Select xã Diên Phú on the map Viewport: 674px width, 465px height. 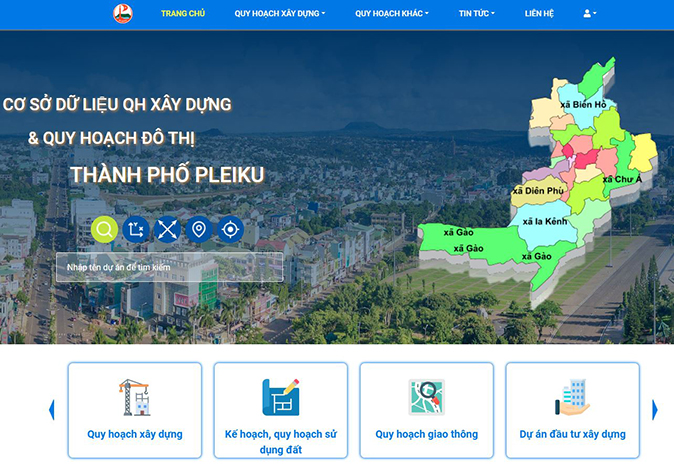point(538,190)
